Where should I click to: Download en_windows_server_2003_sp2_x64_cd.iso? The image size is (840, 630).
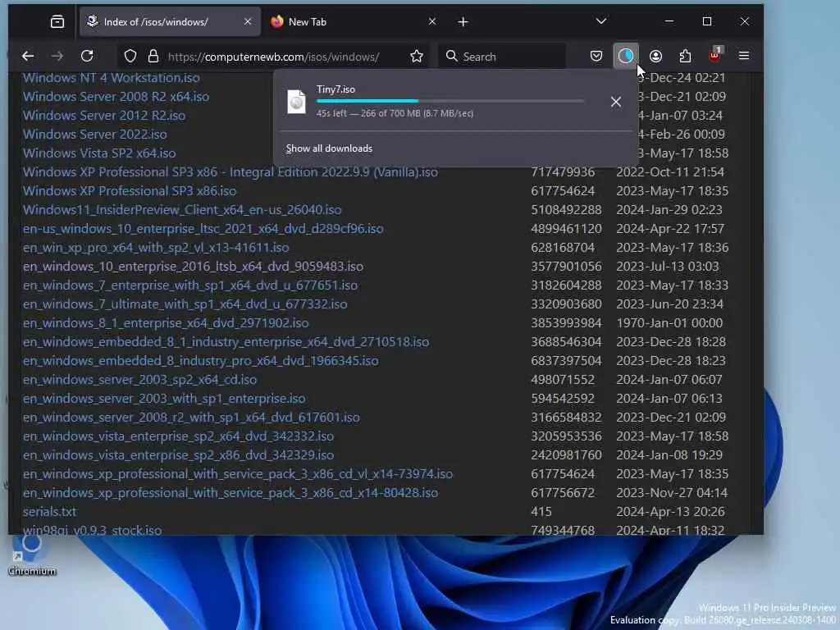[139, 379]
